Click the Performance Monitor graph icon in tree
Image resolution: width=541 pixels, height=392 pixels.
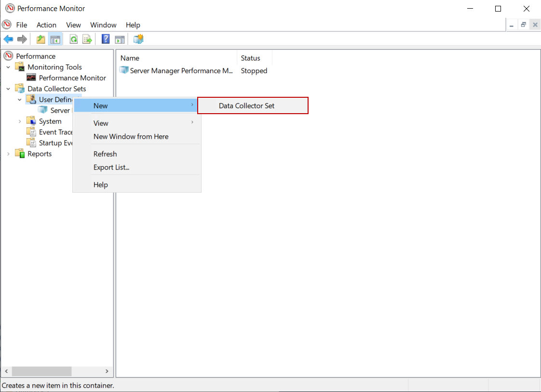[31, 78]
